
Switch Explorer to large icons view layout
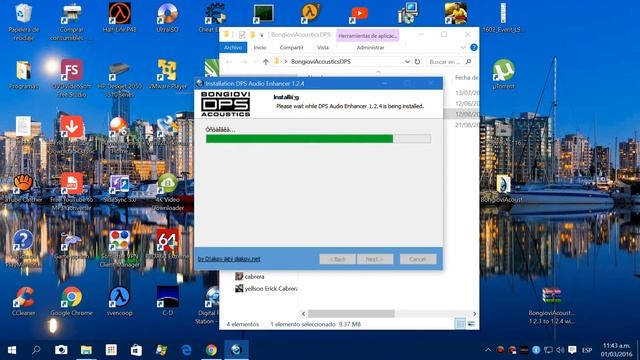(471, 324)
